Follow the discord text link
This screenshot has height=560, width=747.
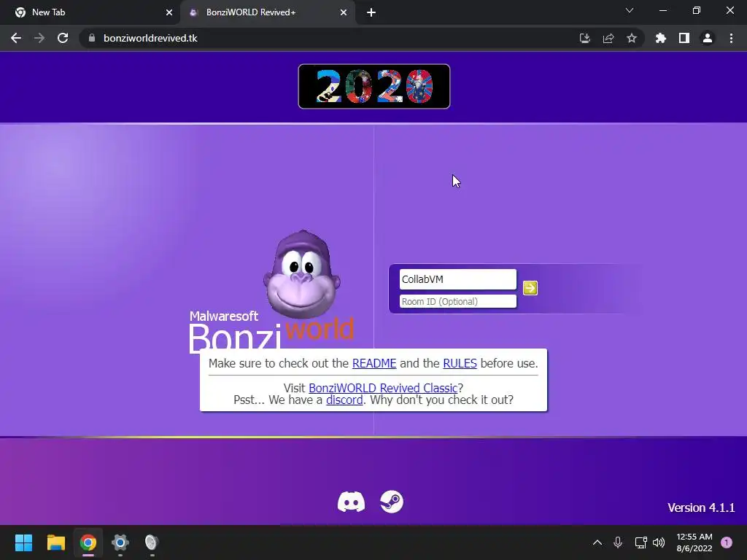(344, 400)
